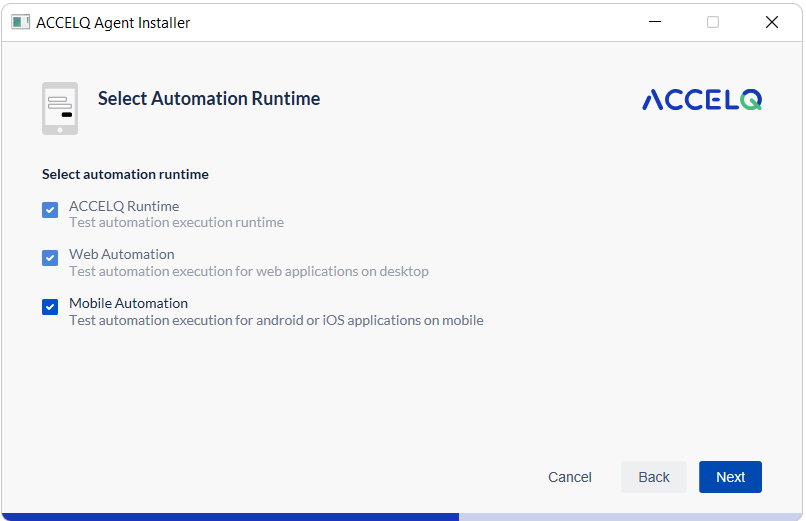Close the ACCELQ Agent Installer window
This screenshot has height=521, width=806.
(x=772, y=22)
